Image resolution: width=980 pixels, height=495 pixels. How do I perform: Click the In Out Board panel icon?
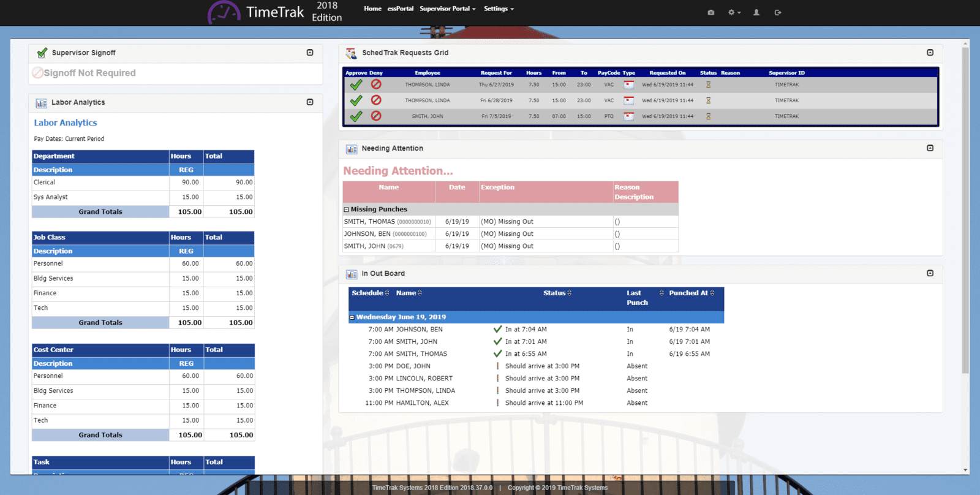tap(352, 274)
